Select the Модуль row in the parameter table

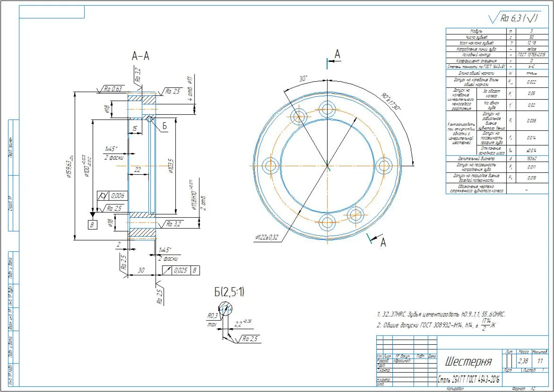pos(497,31)
